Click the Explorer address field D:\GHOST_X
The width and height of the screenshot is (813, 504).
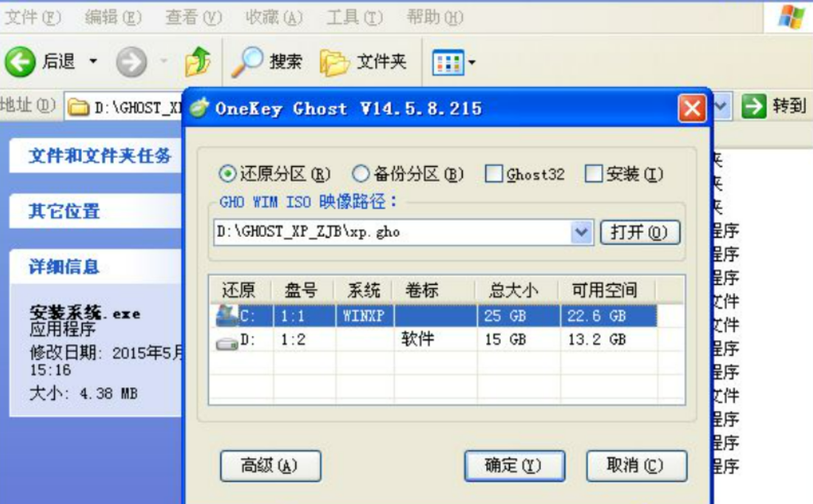[x=125, y=107]
